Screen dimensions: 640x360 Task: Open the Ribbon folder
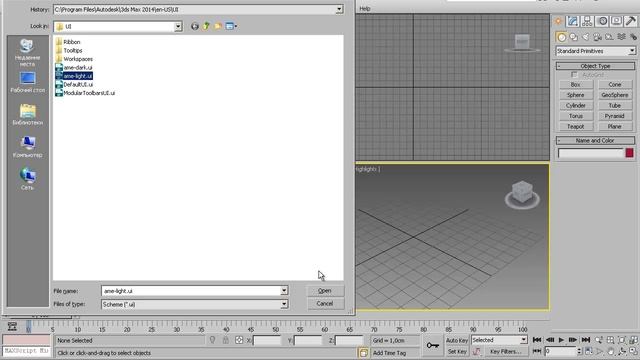[x=68, y=42]
